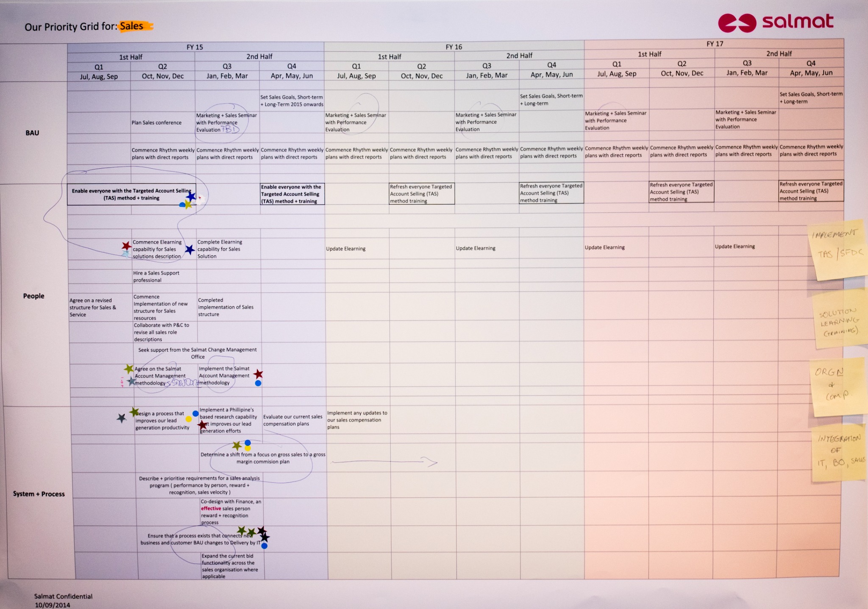Click 'Determine a shift from a focus on gross sales'
Image resolution: width=868 pixels, height=609 pixels.
click(263, 458)
